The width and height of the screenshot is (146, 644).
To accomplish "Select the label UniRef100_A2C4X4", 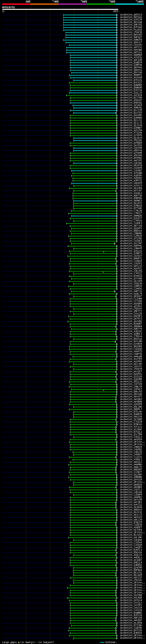I will click(x=131, y=95).
